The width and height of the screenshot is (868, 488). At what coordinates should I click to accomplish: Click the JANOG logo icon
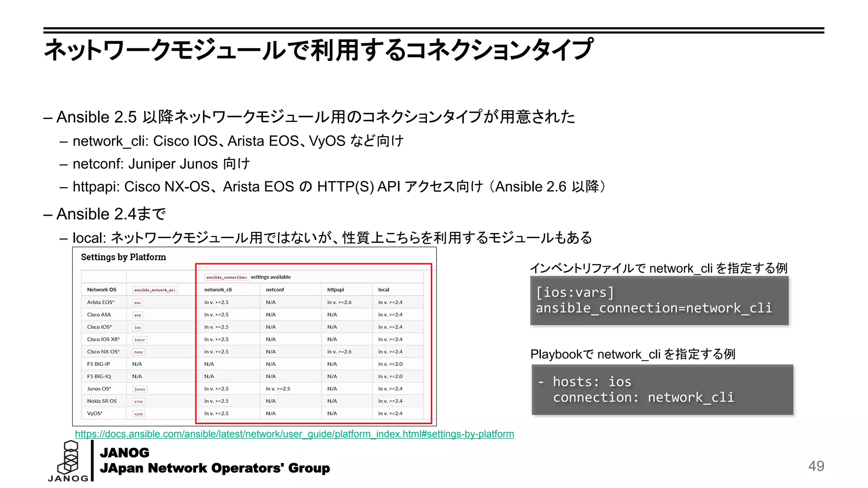pyautogui.click(x=68, y=461)
